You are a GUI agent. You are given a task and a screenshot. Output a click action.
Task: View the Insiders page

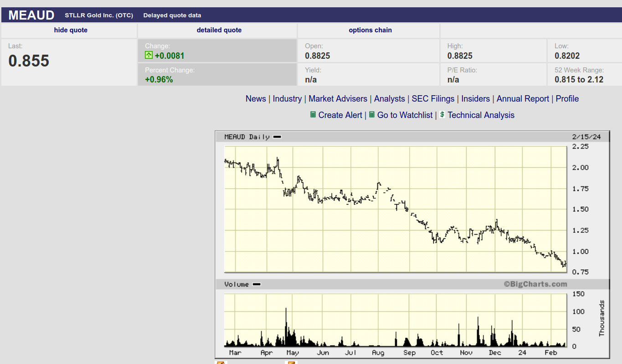[x=475, y=99]
